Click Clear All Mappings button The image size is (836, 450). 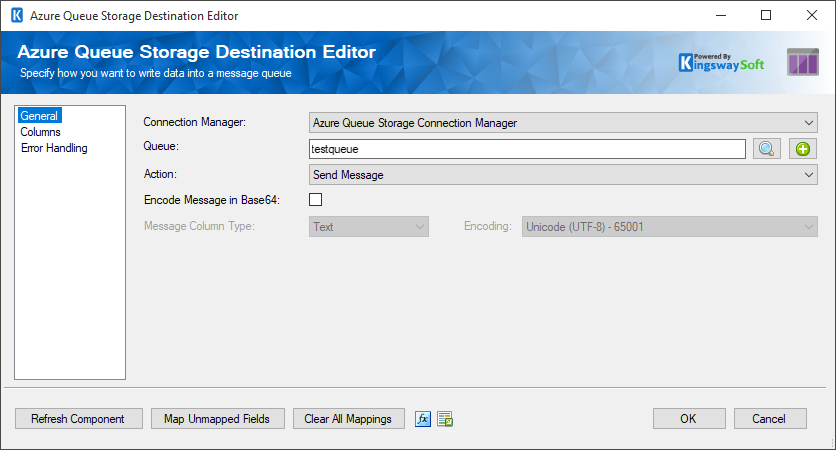[348, 419]
